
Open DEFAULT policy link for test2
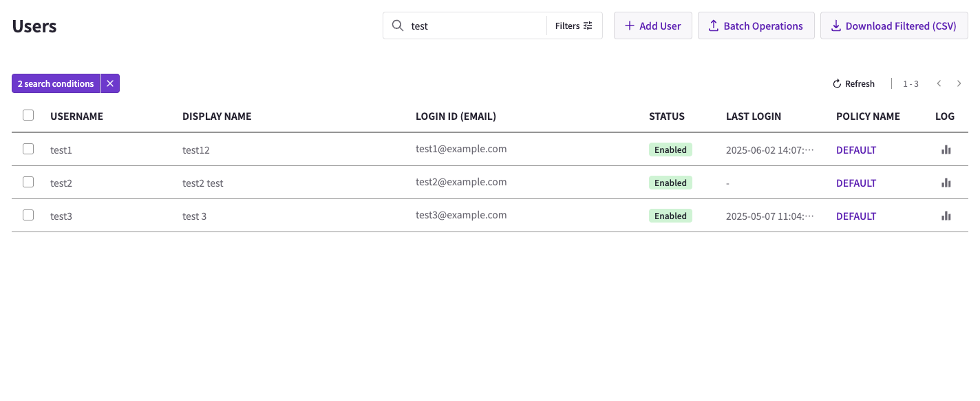(856, 183)
